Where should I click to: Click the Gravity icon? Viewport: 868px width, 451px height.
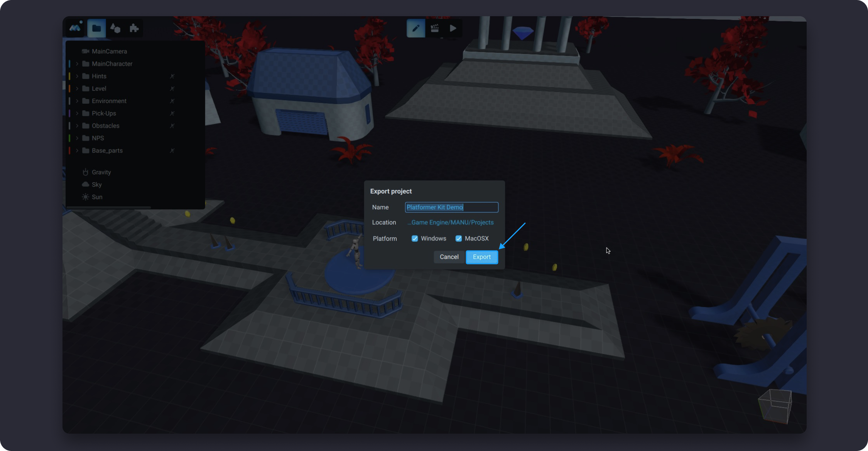86,172
